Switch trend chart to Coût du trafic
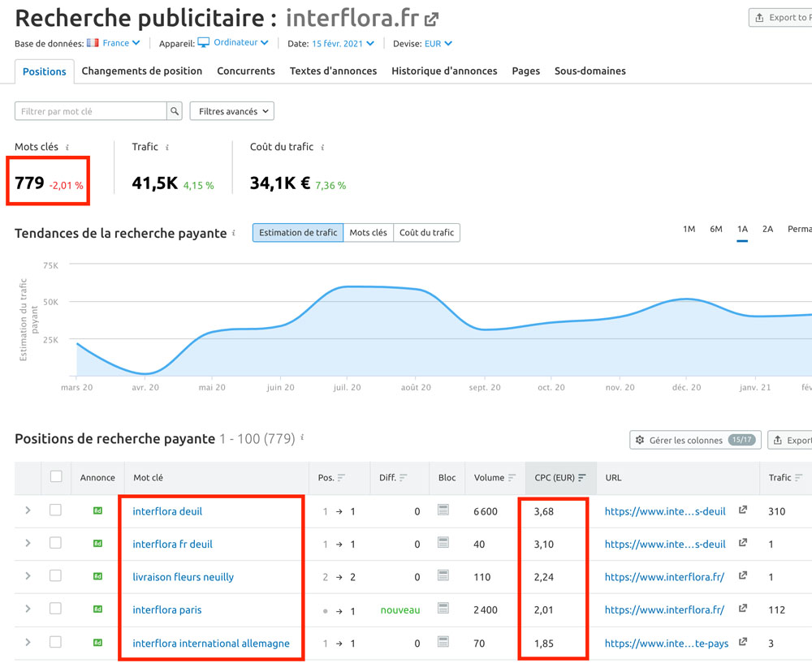Viewport: 812px width, 663px height. (x=426, y=233)
